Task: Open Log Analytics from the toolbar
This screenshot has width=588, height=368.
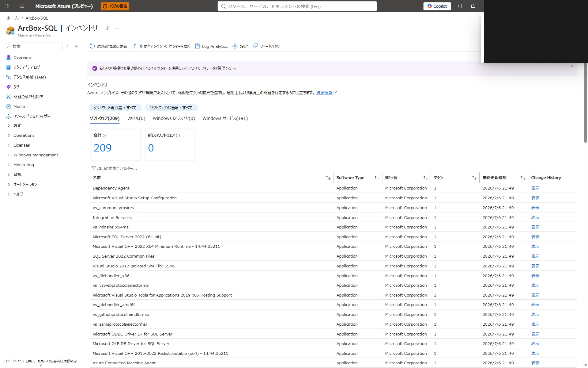Action: pos(211,46)
